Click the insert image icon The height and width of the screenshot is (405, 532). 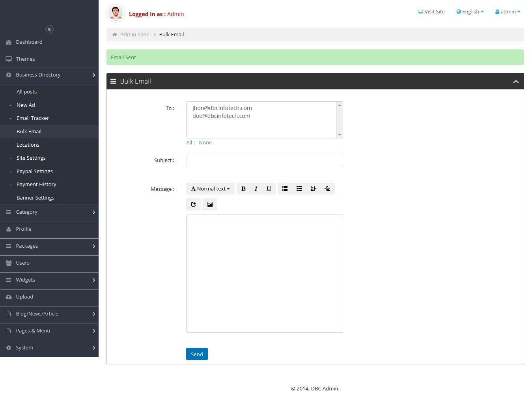[x=210, y=204]
